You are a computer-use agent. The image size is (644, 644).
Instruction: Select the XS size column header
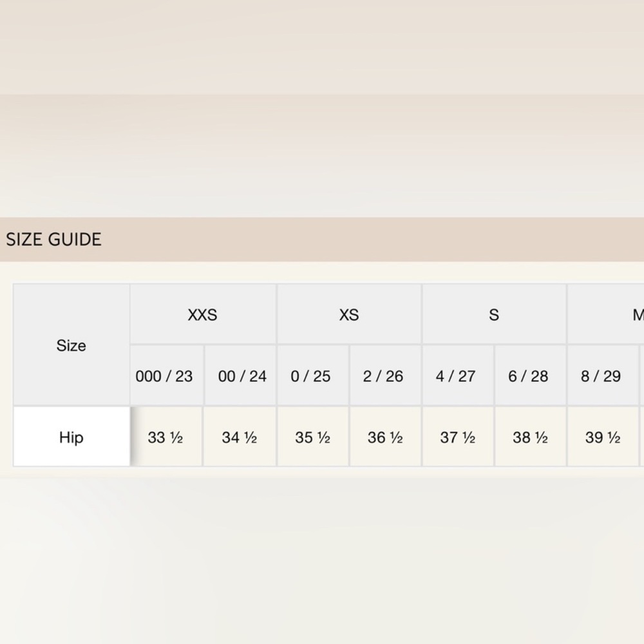click(x=349, y=314)
